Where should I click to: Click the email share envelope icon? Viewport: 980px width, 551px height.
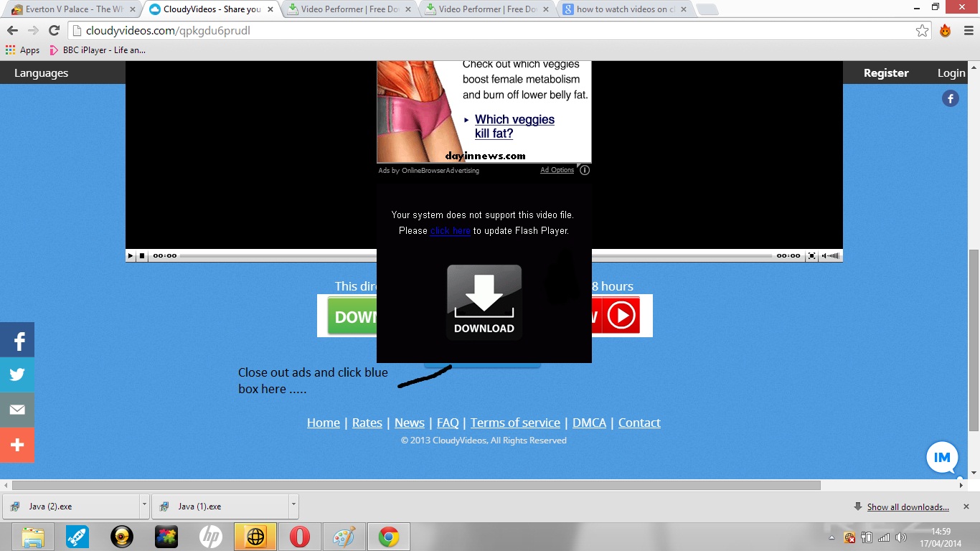coord(17,410)
